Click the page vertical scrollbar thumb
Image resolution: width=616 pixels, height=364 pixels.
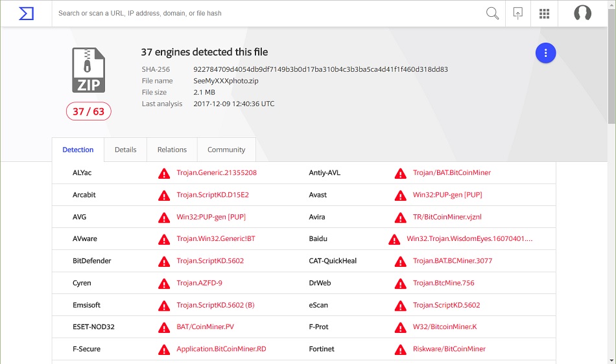click(611, 66)
